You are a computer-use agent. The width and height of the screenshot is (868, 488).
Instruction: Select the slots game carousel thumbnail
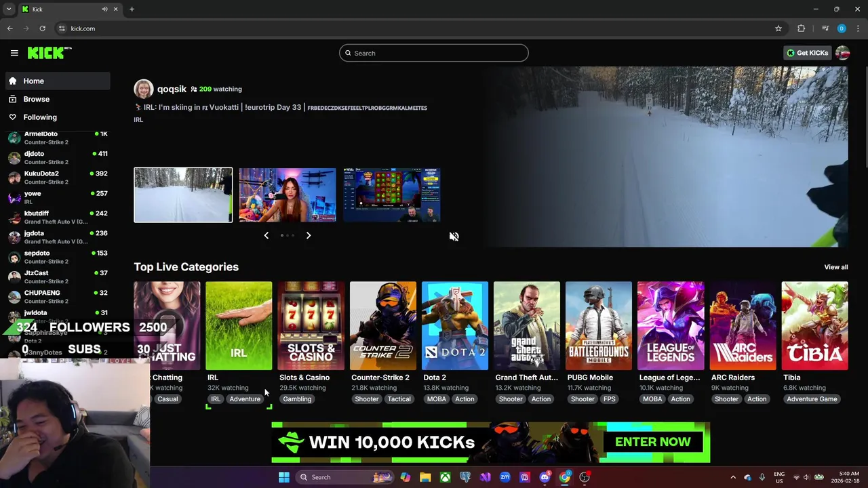392,195
